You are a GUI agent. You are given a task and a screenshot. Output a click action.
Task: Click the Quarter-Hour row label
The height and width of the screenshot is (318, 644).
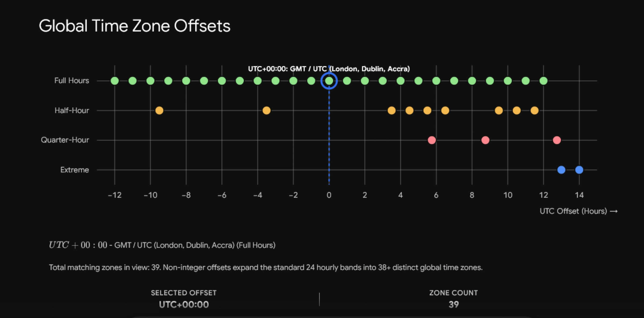point(65,140)
